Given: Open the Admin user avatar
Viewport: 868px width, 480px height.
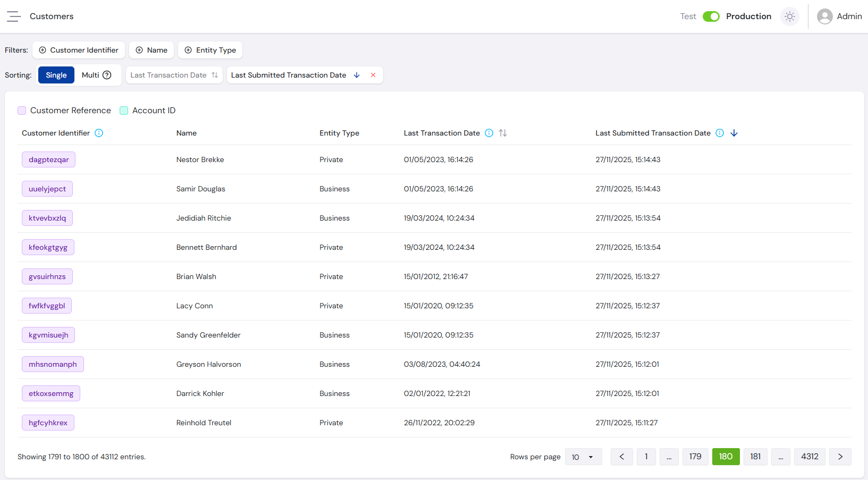Looking at the screenshot, I should click(x=824, y=16).
